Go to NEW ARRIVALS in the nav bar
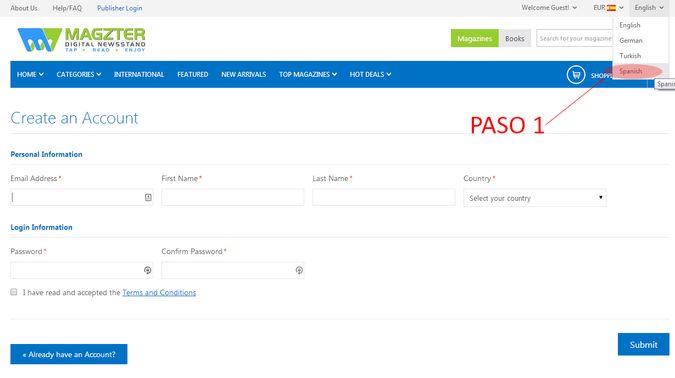The image size is (675, 378). pyautogui.click(x=244, y=74)
